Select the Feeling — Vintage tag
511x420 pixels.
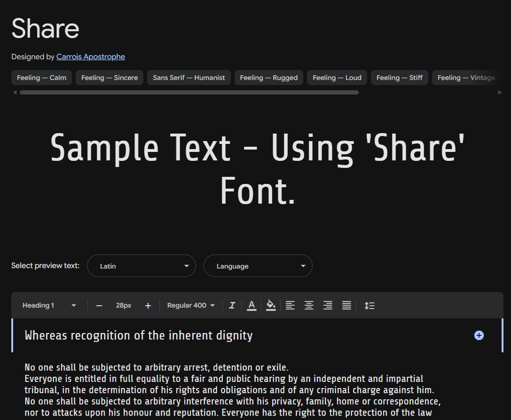466,78
